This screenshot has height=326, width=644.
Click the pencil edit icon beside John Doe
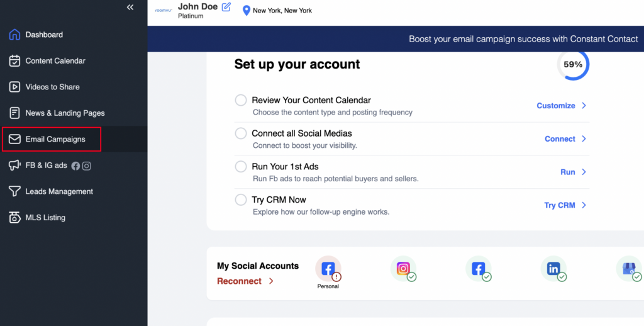click(x=226, y=7)
